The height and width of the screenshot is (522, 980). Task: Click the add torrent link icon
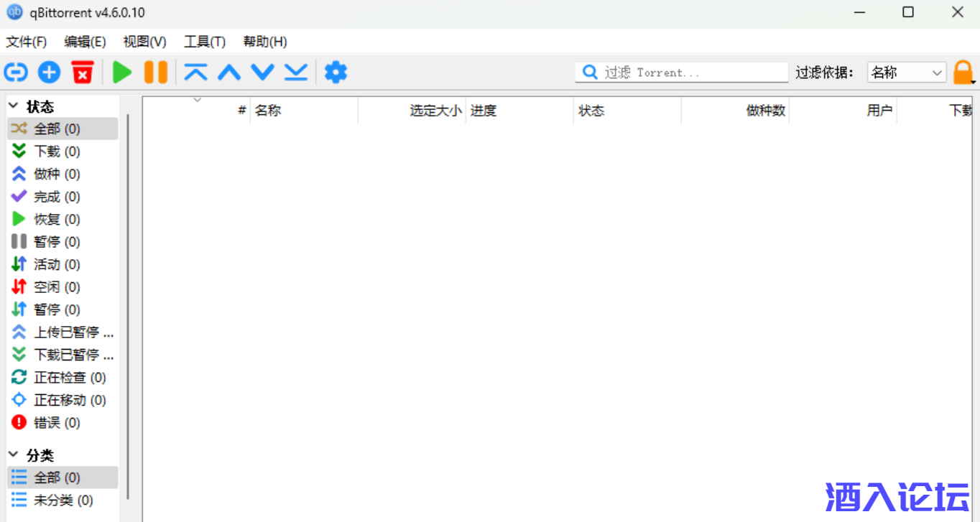pyautogui.click(x=16, y=73)
